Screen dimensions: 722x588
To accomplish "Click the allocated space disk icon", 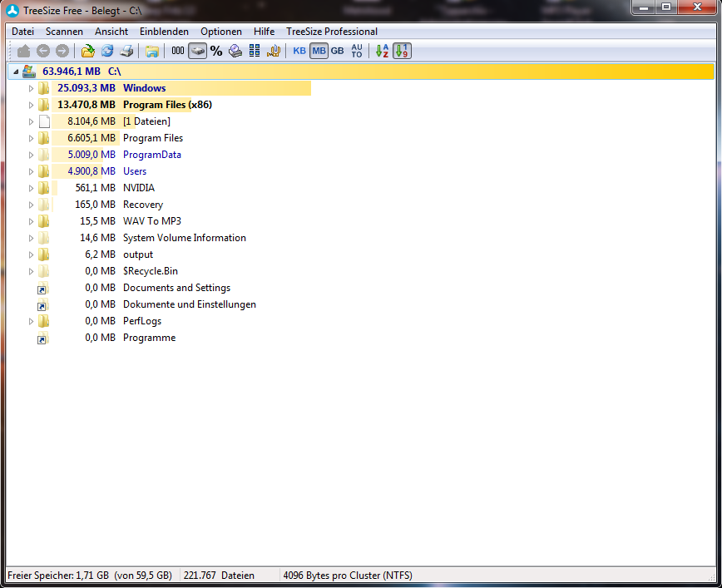I will tap(235, 51).
